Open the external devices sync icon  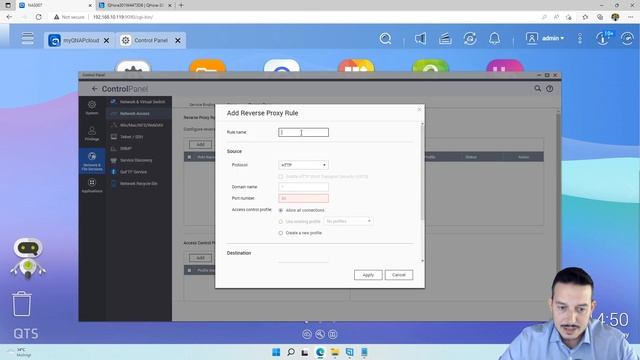(470, 39)
